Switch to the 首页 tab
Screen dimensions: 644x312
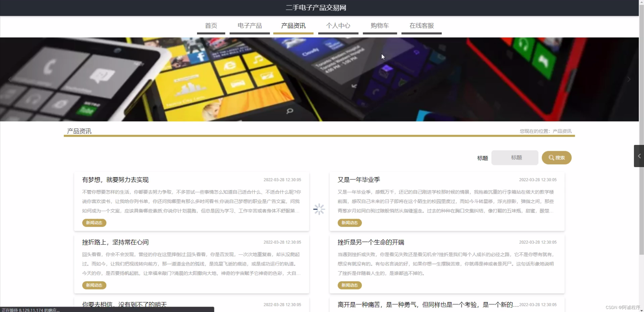[x=211, y=25]
